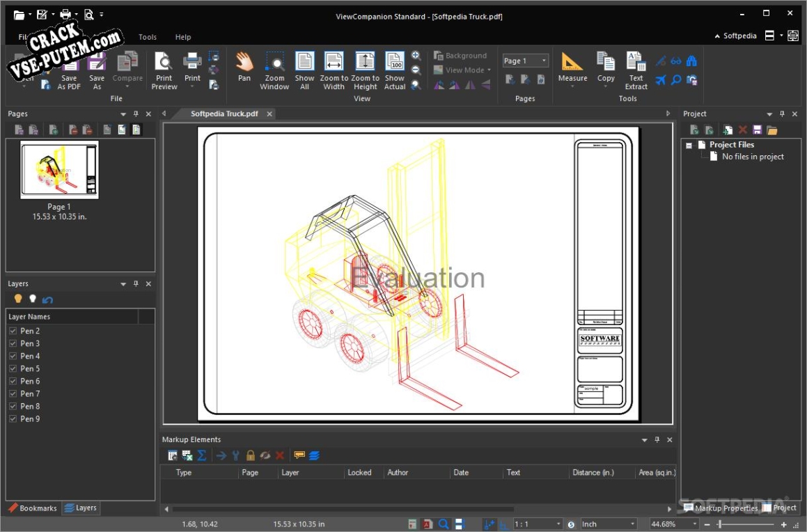Click the blue glasses icon in Tools
The width and height of the screenshot is (807, 532).
click(676, 61)
